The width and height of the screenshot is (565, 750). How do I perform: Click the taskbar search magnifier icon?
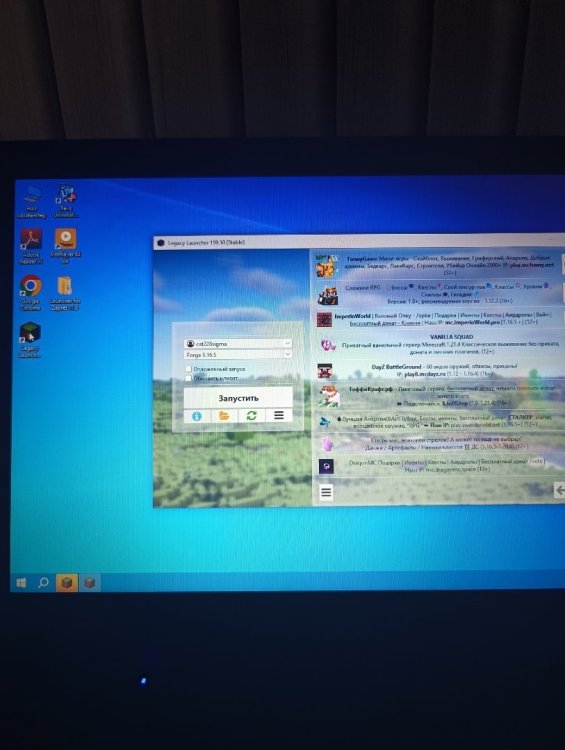(44, 583)
